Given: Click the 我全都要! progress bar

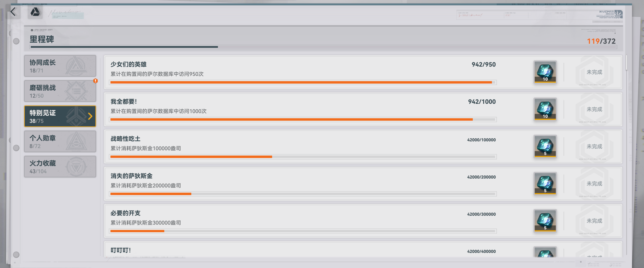Looking at the screenshot, I should pyautogui.click(x=303, y=119).
